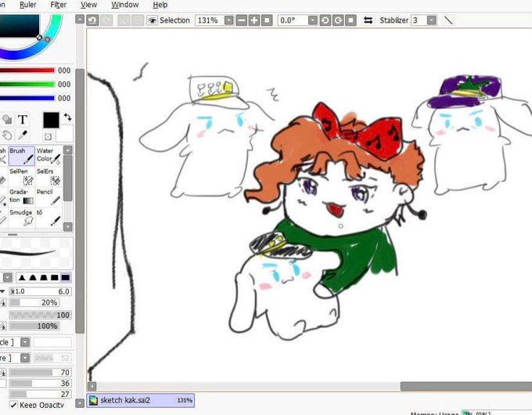Viewport: 532px width, 415px height.
Task: Open the Window menu
Action: [125, 5]
